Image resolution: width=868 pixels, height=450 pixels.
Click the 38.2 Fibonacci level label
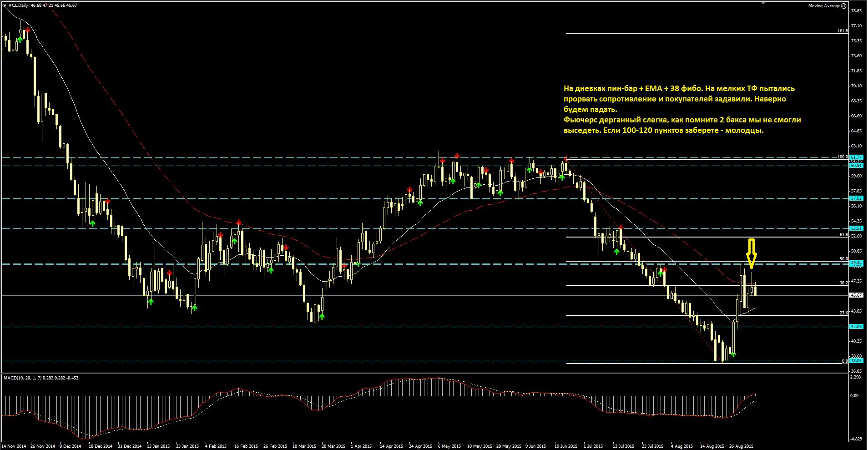tap(843, 283)
